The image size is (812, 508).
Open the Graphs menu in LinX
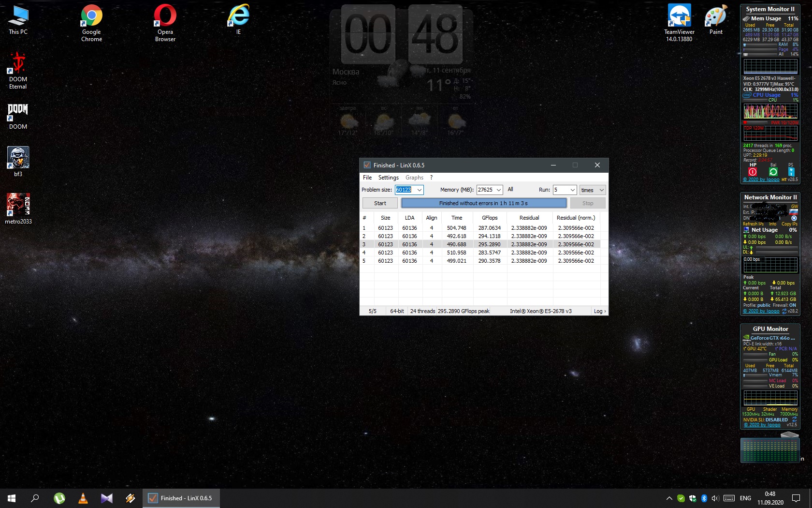coord(414,178)
